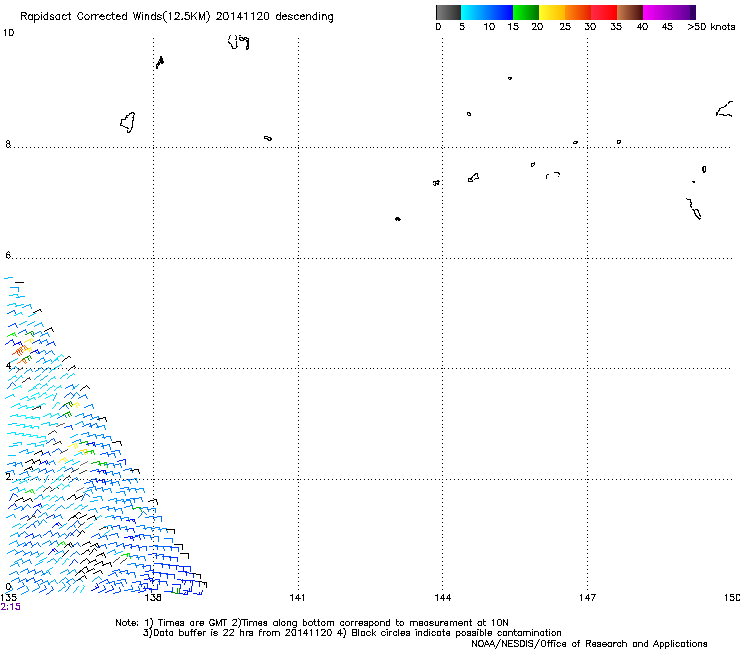The height and width of the screenshot is (650, 740).
Task: Pick the orange 25-30 knots color band
Action: point(578,12)
